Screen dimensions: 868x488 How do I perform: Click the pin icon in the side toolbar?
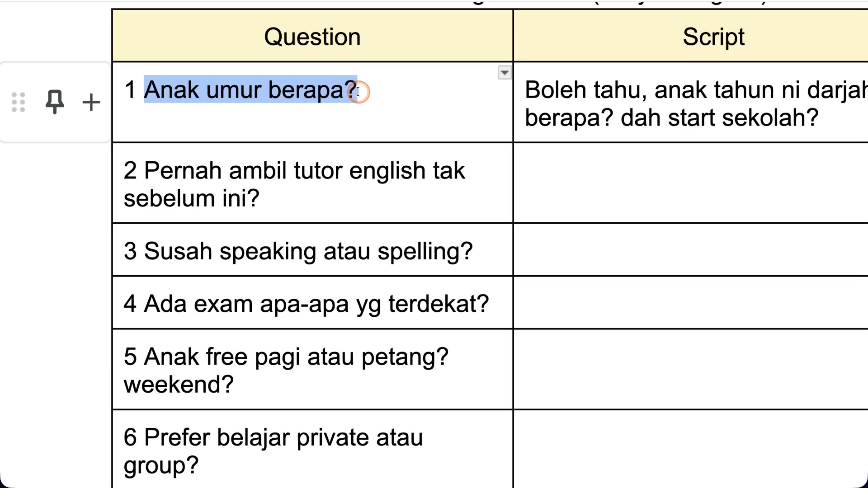[x=55, y=102]
